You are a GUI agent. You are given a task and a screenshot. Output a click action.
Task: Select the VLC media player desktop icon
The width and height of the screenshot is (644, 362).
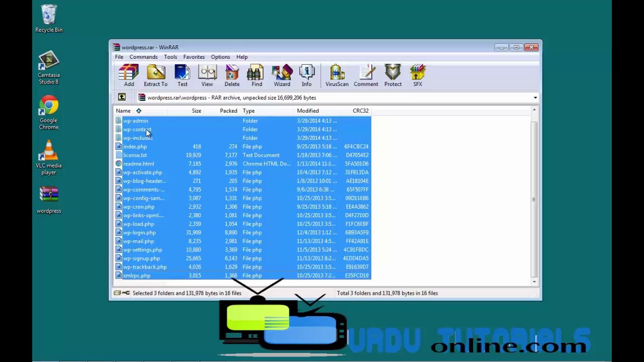(49, 158)
